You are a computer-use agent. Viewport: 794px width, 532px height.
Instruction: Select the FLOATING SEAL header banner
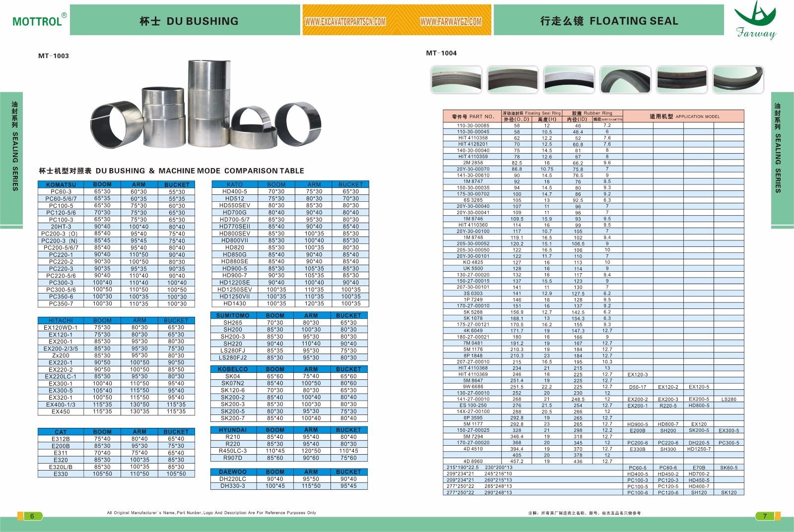tap(608, 20)
